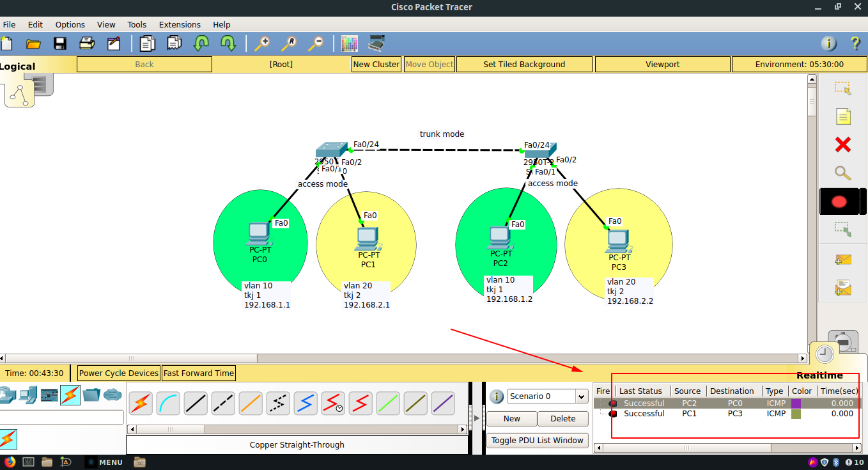Select the Add Complex PDU tool
The height and width of the screenshot is (470, 868).
point(842,286)
